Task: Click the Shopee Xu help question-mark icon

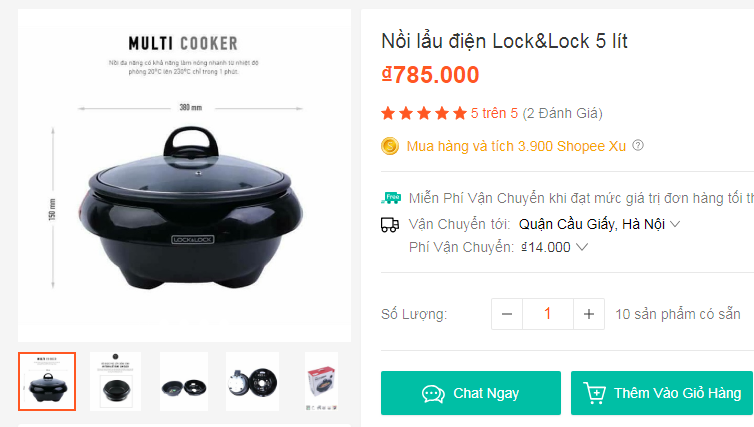Action: 638,145
